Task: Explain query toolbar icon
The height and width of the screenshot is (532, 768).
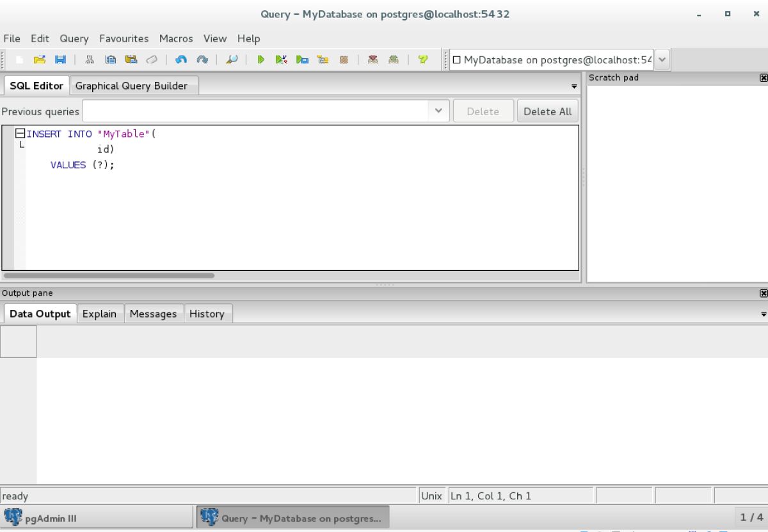Action: 323,60
